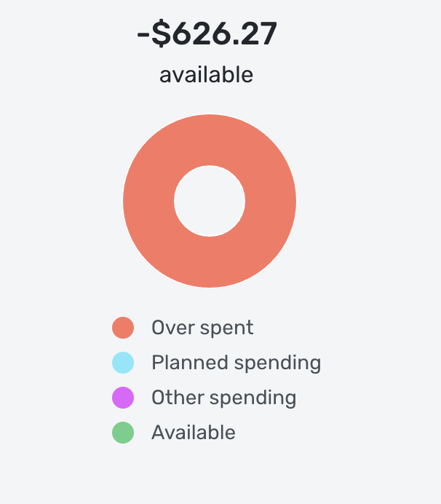
Task: Toggle the Other spending legend label
Action: [224, 398]
